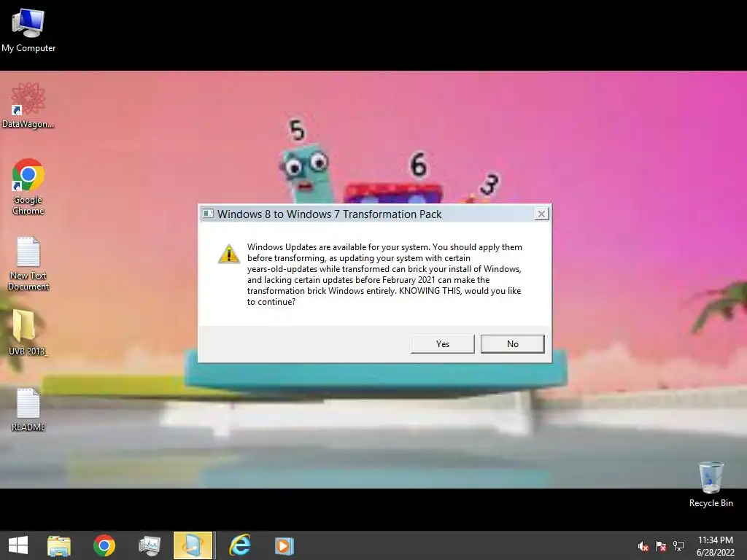
Task: Select the Google Chrome desktop shortcut
Action: (28, 187)
